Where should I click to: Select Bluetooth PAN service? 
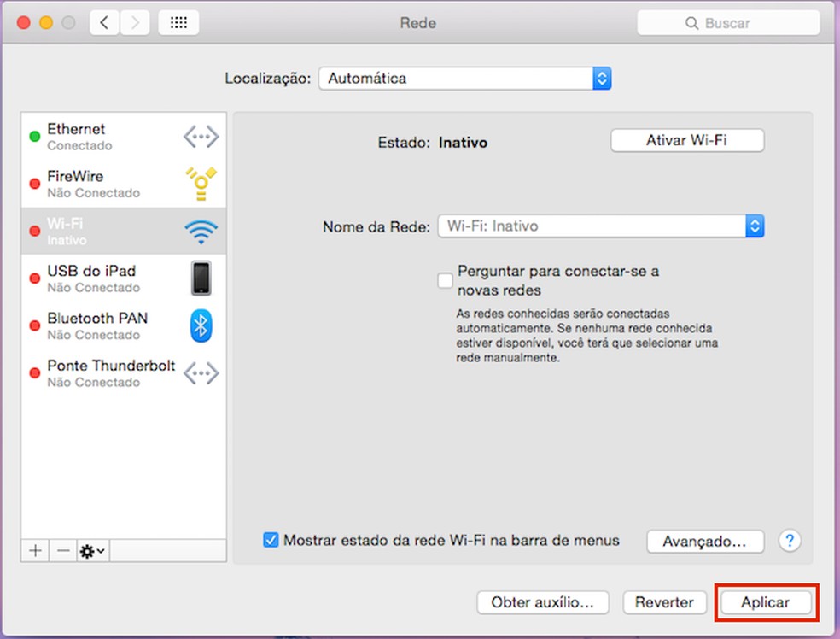click(124, 325)
